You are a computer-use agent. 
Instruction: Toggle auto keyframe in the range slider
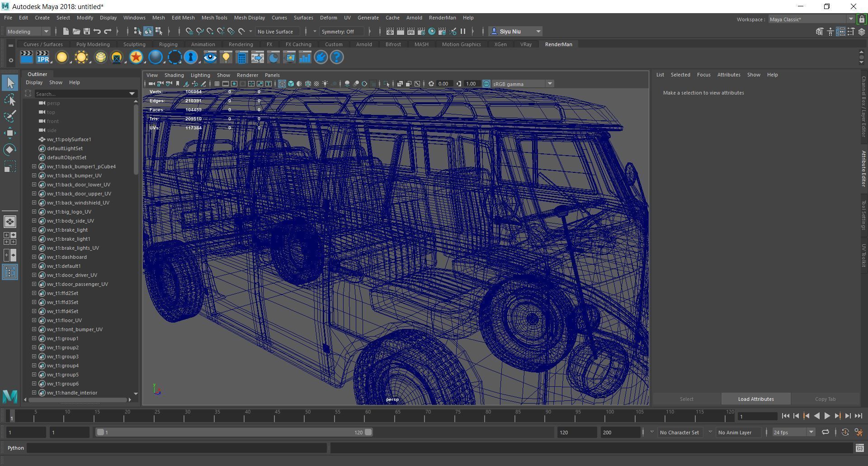[x=845, y=432]
